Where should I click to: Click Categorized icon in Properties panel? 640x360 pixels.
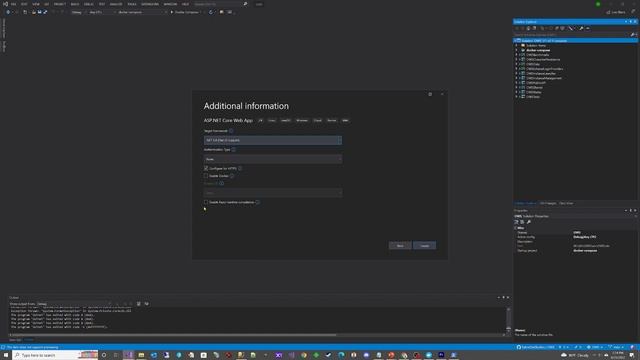(x=516, y=222)
